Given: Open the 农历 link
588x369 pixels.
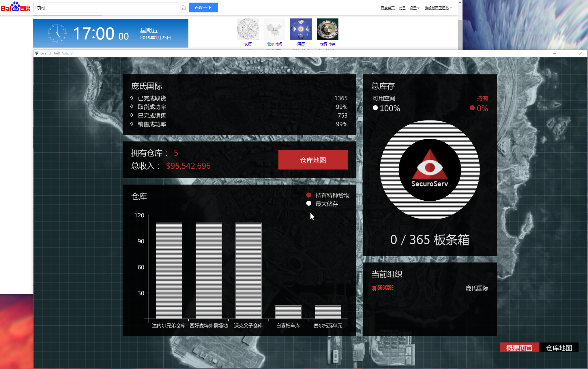Looking at the screenshot, I should click(248, 44).
